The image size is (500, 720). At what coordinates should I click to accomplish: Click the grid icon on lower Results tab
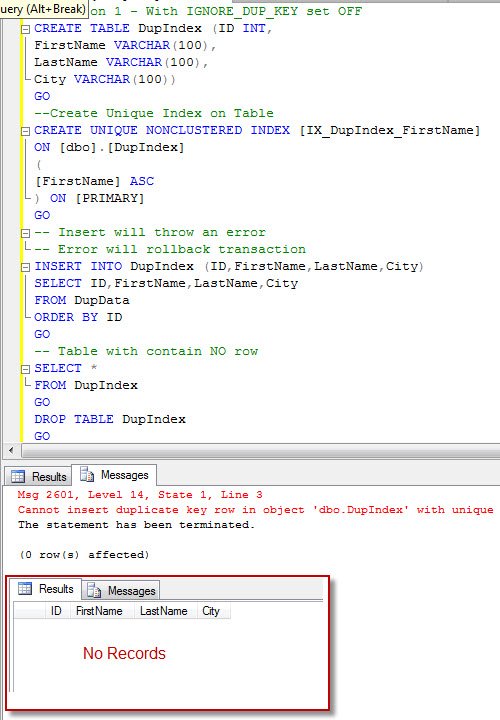(25, 589)
